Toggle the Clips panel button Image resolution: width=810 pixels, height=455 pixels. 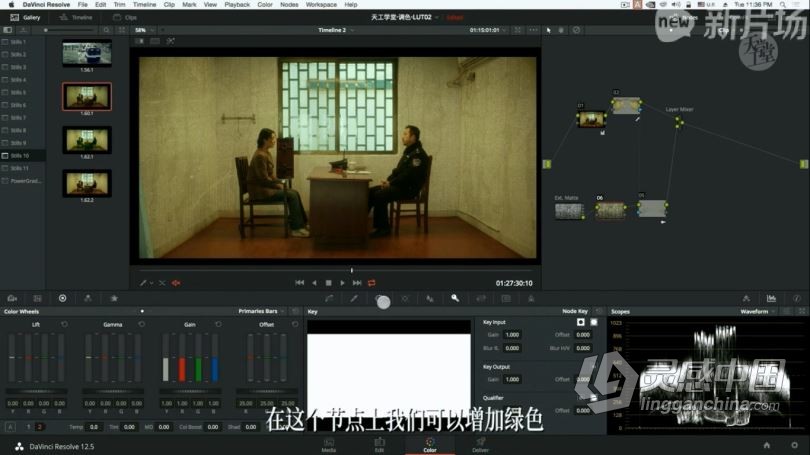tap(124, 18)
